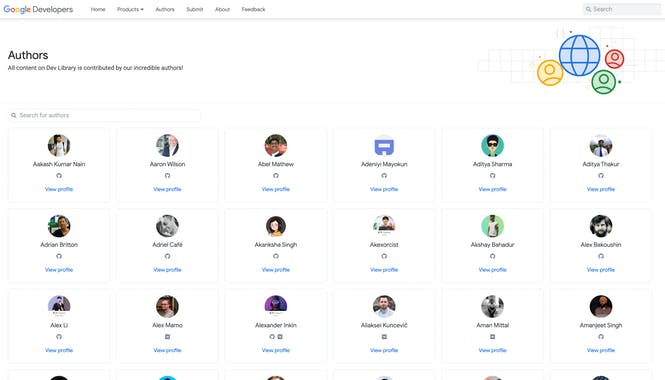Open Adeniyi Mayokun's GitHub icon
This screenshot has height=380, width=665.
point(384,176)
